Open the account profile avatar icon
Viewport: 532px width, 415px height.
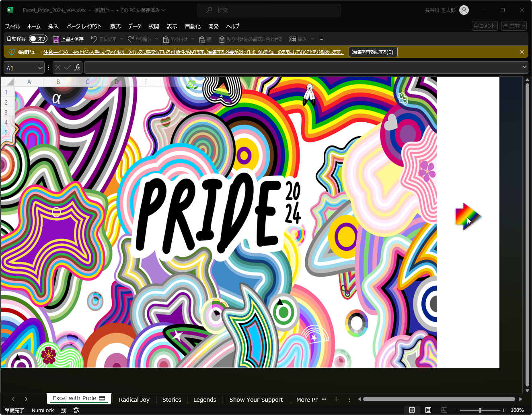pyautogui.click(x=464, y=10)
